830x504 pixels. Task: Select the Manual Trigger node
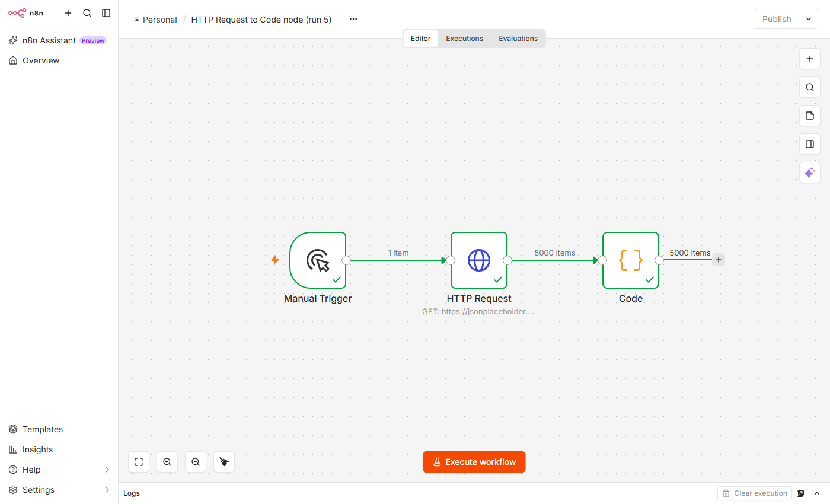318,260
